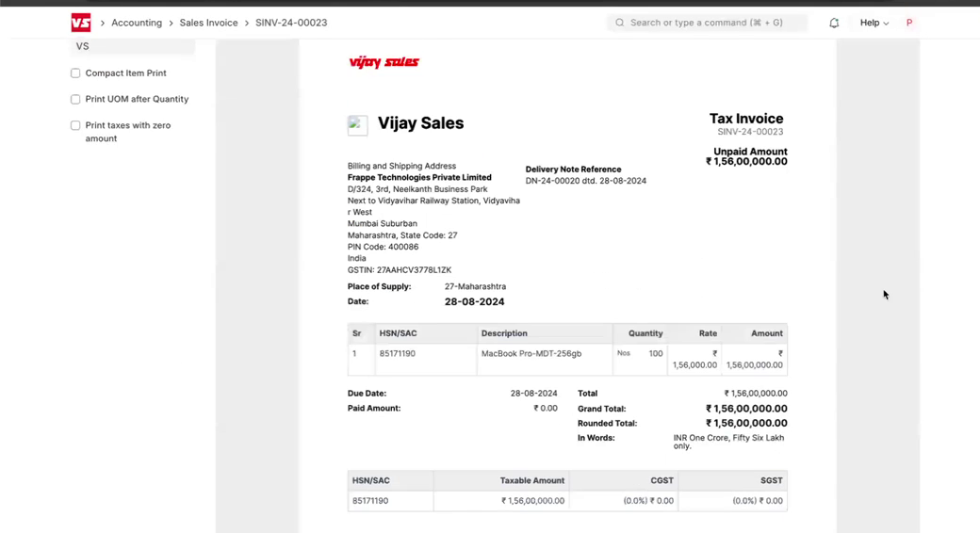The height and width of the screenshot is (533, 980).
Task: Click the Tax Invoice heading
Action: (746, 118)
